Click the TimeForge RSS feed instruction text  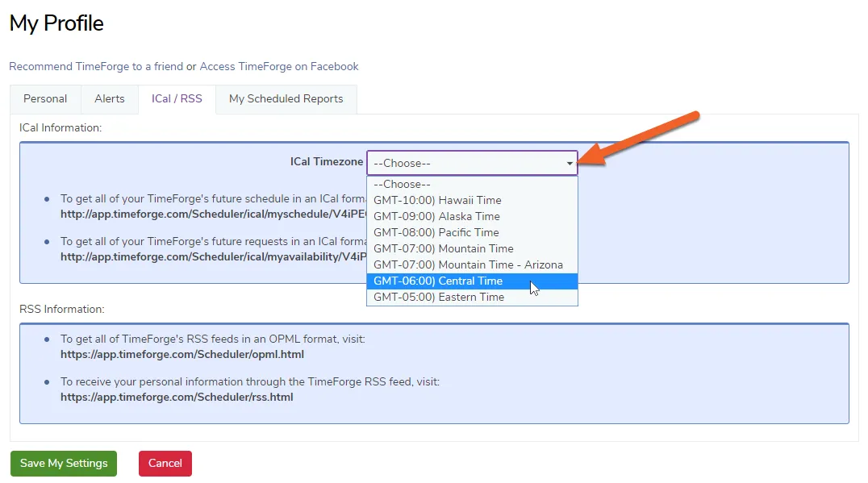point(250,381)
